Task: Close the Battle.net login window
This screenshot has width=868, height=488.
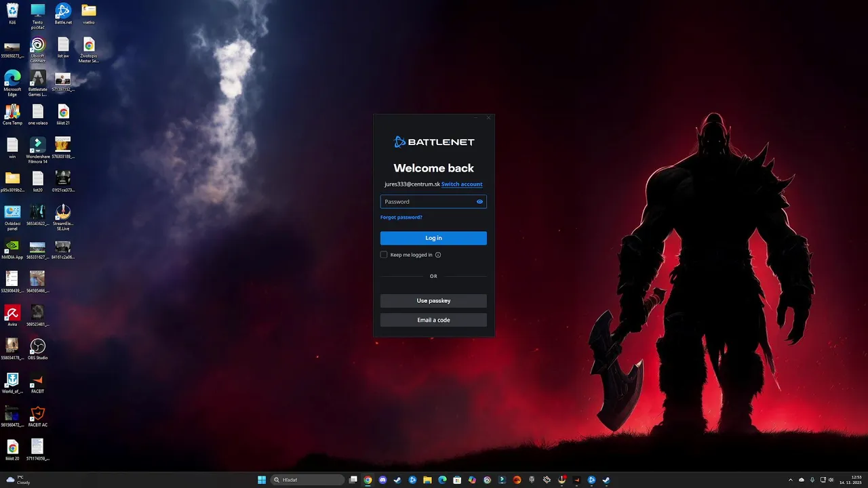Action: tap(488, 118)
